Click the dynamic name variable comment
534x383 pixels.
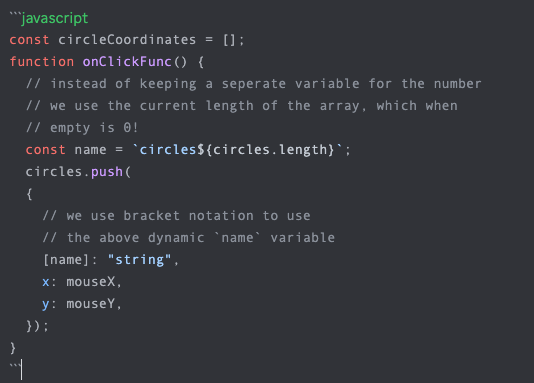[189, 238]
